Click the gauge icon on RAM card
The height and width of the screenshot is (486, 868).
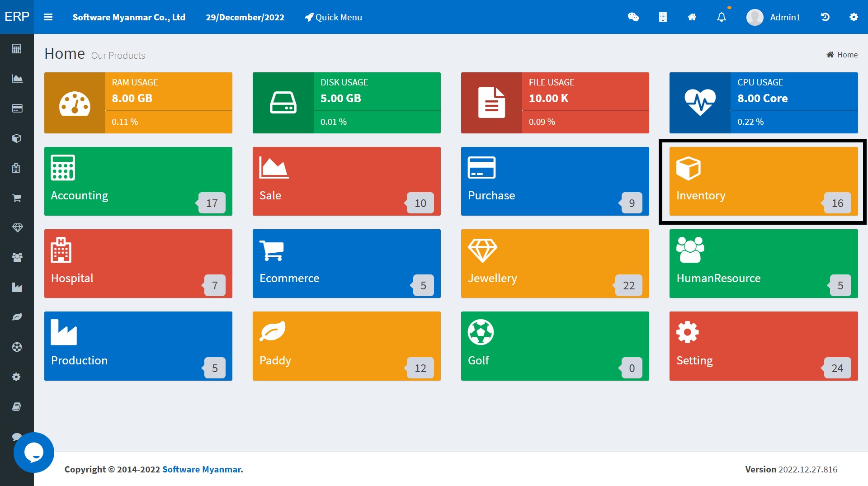pyautogui.click(x=75, y=103)
